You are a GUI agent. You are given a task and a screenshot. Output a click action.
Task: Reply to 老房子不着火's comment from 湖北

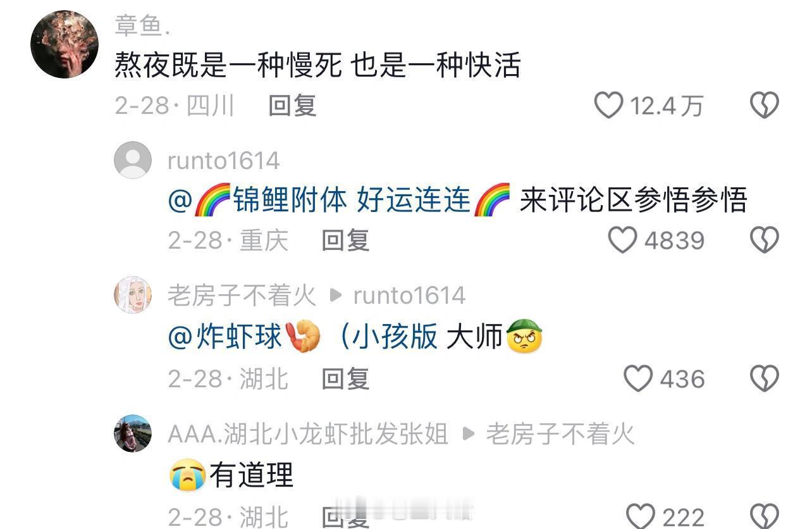tap(345, 379)
